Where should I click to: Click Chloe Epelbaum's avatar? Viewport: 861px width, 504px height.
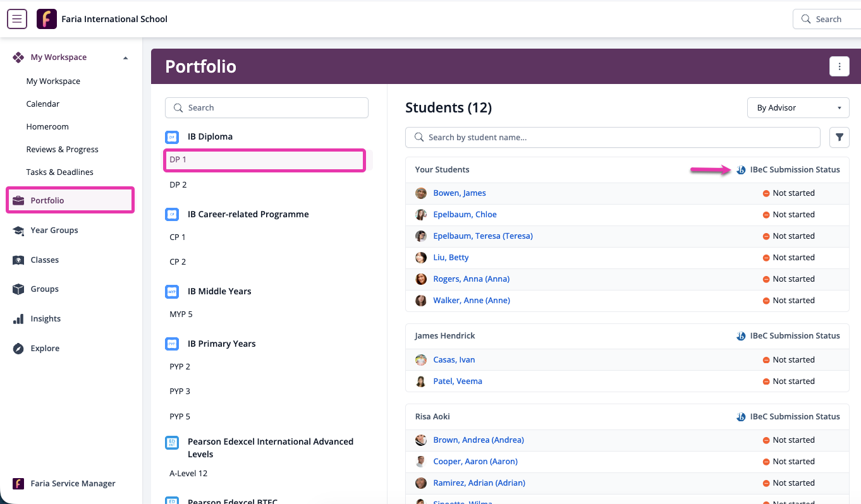421,215
